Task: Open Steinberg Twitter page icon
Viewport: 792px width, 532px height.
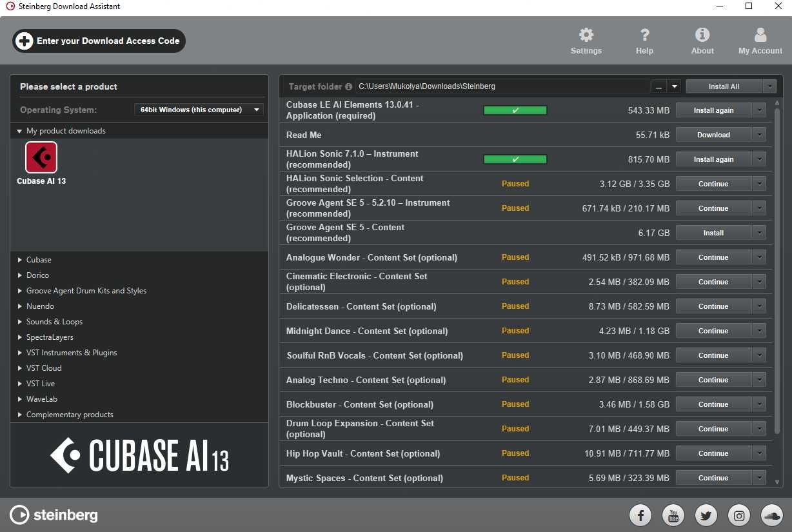Action: (x=706, y=515)
